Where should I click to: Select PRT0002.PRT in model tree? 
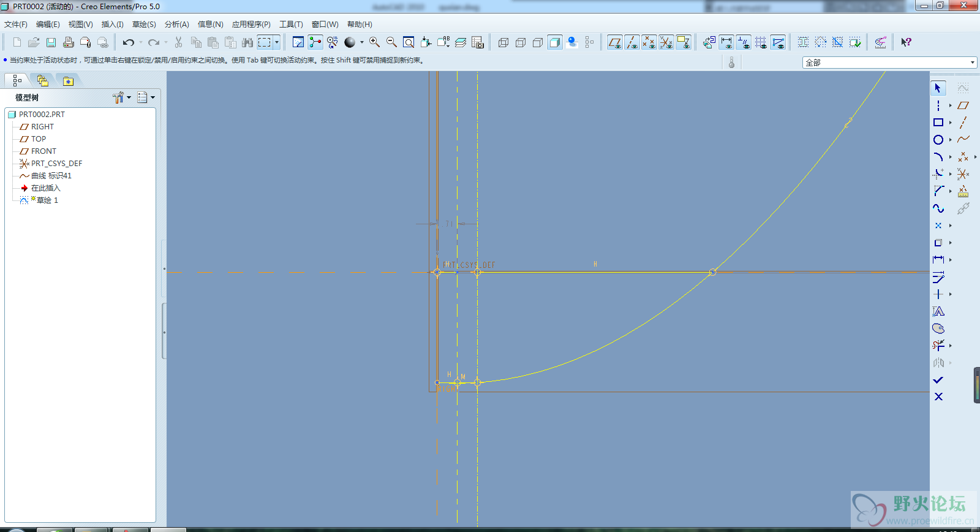coord(42,115)
